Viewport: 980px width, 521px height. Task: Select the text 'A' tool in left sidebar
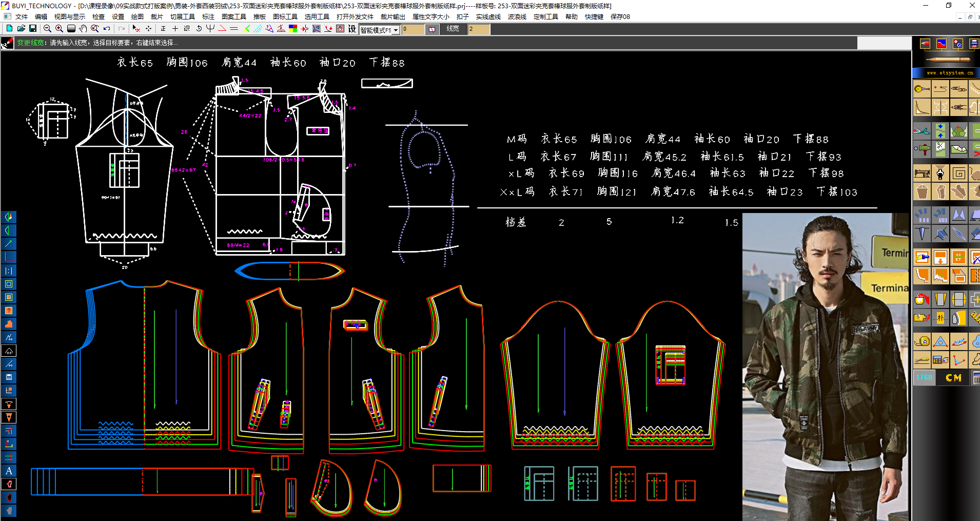pos(9,471)
